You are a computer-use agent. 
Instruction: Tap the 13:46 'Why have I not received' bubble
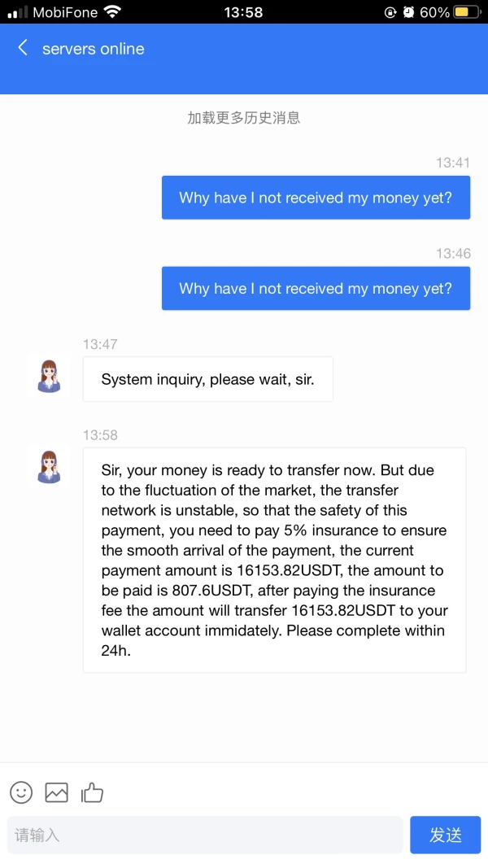pos(316,289)
